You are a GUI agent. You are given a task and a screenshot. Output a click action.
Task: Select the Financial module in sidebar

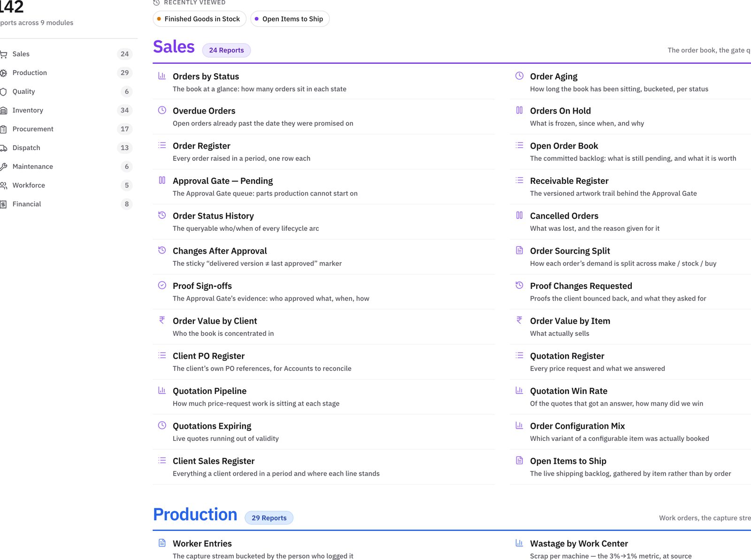[x=66, y=204]
